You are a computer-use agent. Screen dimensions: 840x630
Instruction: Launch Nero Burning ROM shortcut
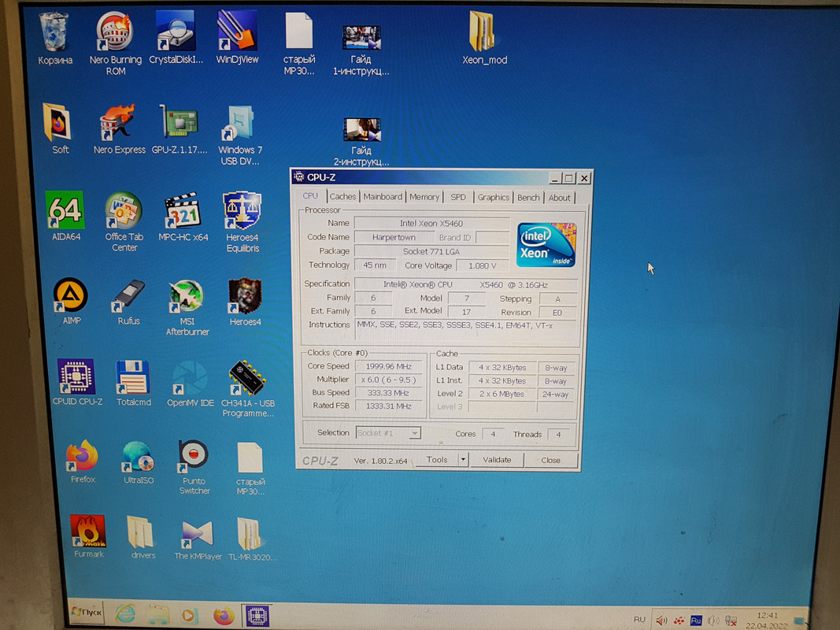tap(115, 44)
